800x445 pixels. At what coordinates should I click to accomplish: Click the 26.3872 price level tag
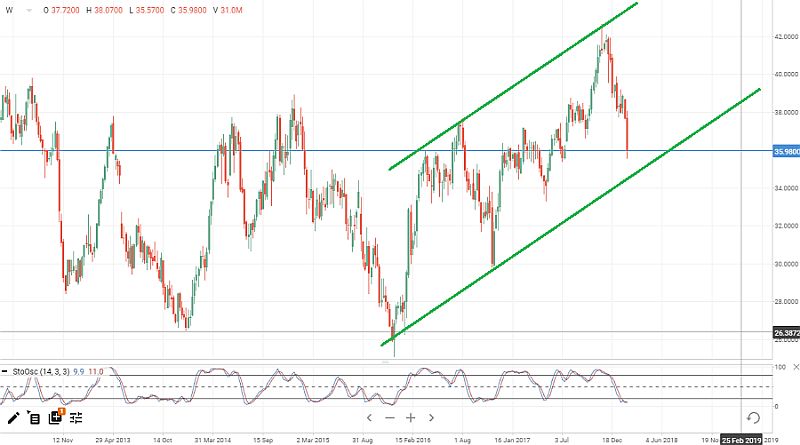(786, 333)
